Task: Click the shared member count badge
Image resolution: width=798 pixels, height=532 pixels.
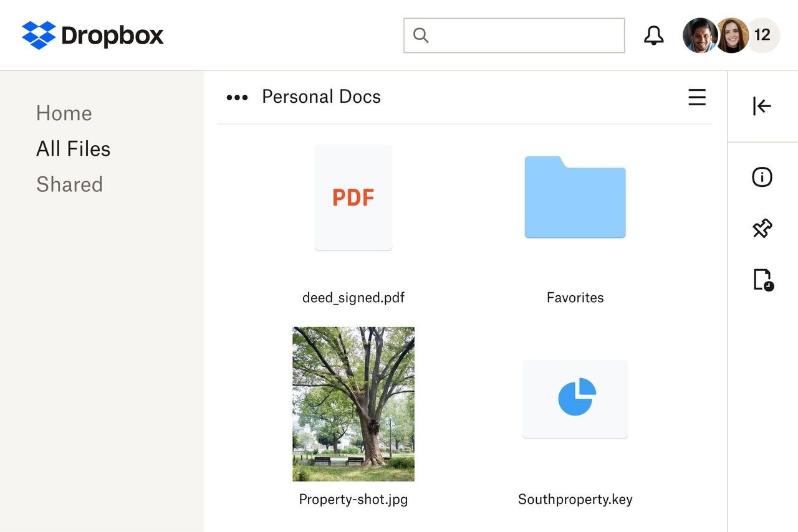Action: [762, 36]
